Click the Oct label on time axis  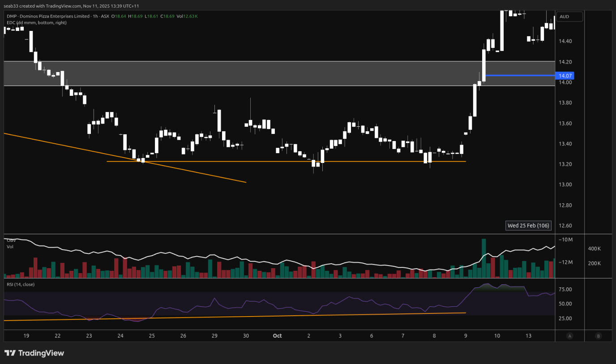point(277,336)
